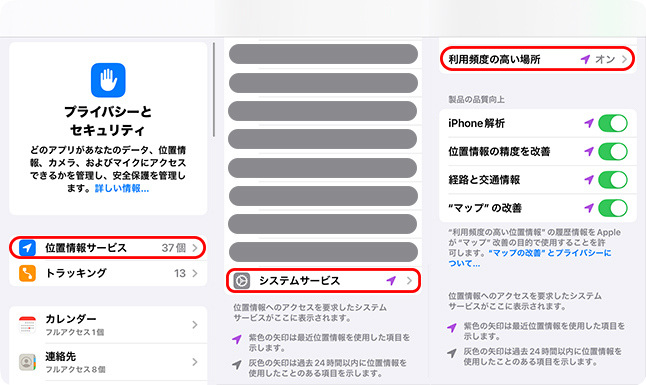This screenshot has width=646, height=385.
Task: Expand chevron on カレンダー row
Action: tap(195, 325)
